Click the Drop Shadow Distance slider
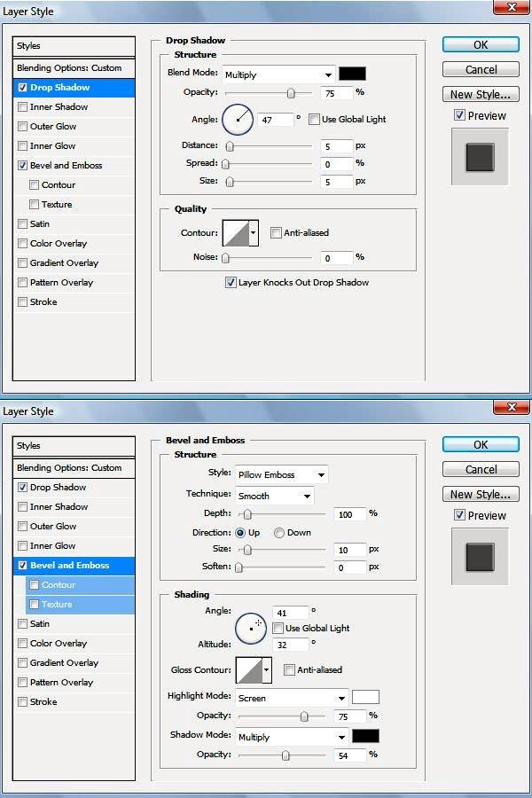Image resolution: width=532 pixels, height=798 pixels. coord(270,145)
